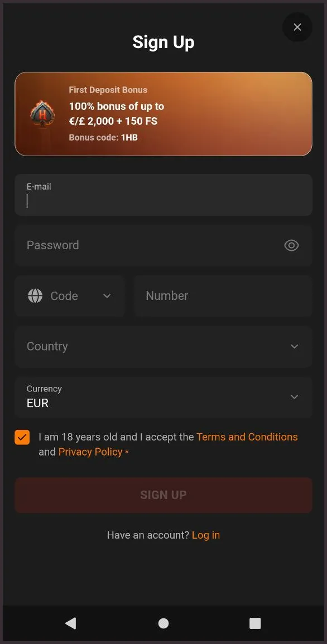This screenshot has width=327, height=644.
Task: Click the chevron on the phone Code selector
Action: coord(107,296)
